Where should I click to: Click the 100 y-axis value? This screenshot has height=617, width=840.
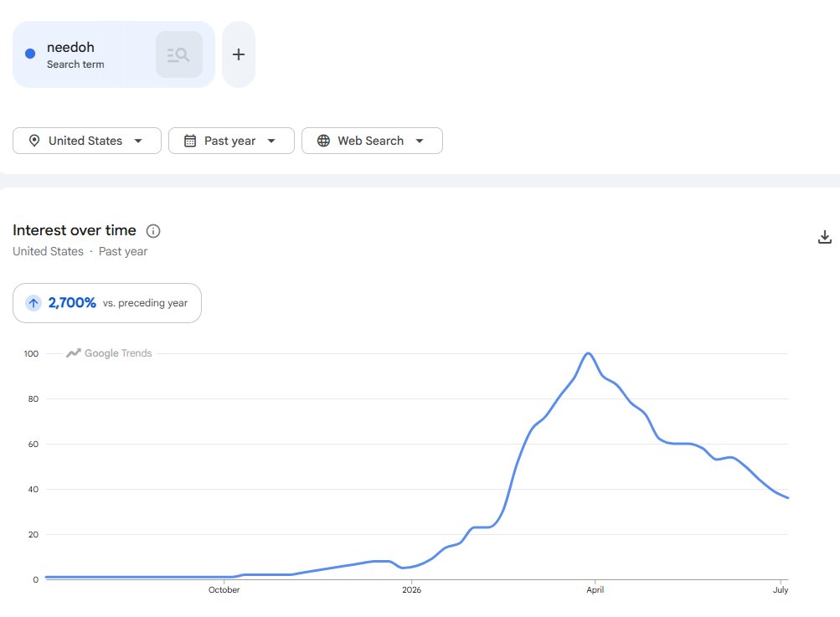pos(31,353)
